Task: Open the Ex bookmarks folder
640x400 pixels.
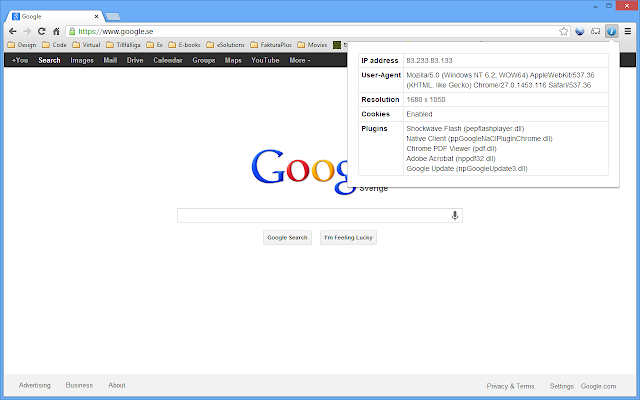Action: (155, 45)
